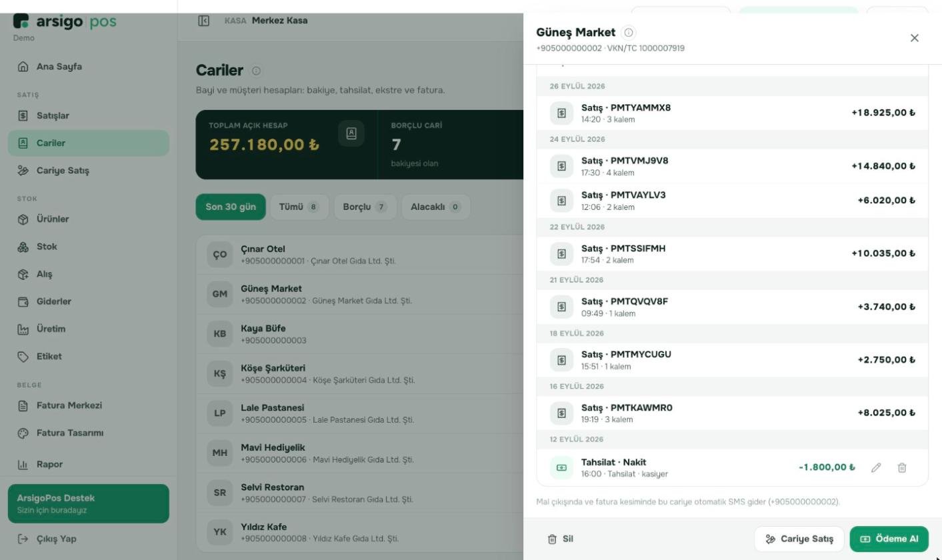Screen dimensions: 942x560
Task: Open Cariye Satış sidebar item
Action: pyautogui.click(x=89, y=171)
